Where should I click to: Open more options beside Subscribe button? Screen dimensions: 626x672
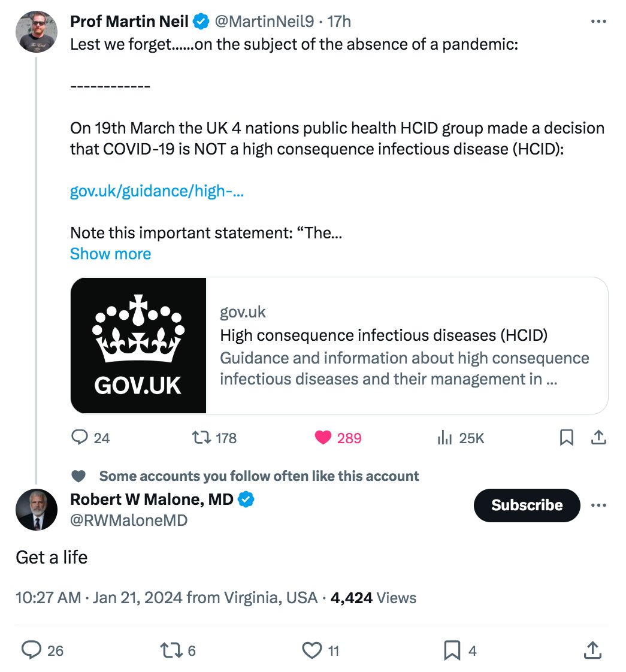pos(598,505)
